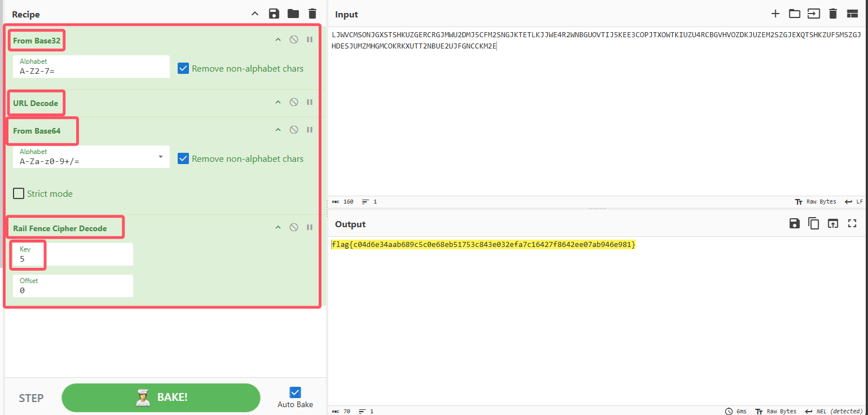Change input end-of-line sequence LF
This screenshot has height=415, width=868.
pyautogui.click(x=854, y=201)
